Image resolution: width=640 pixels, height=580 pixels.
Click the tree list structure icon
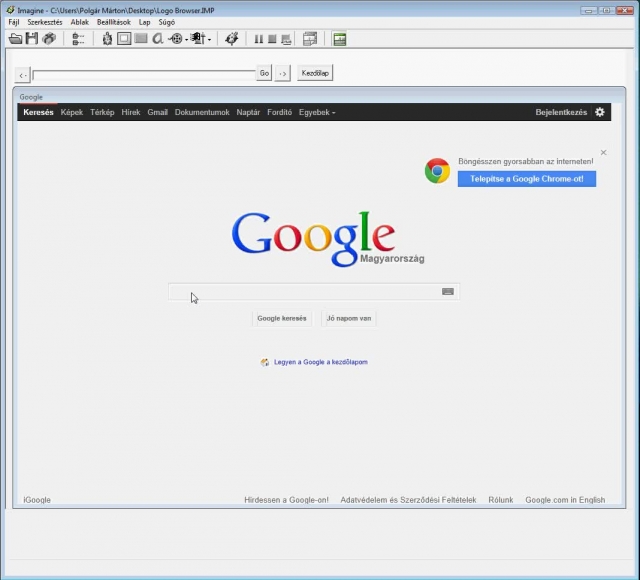[x=78, y=39]
